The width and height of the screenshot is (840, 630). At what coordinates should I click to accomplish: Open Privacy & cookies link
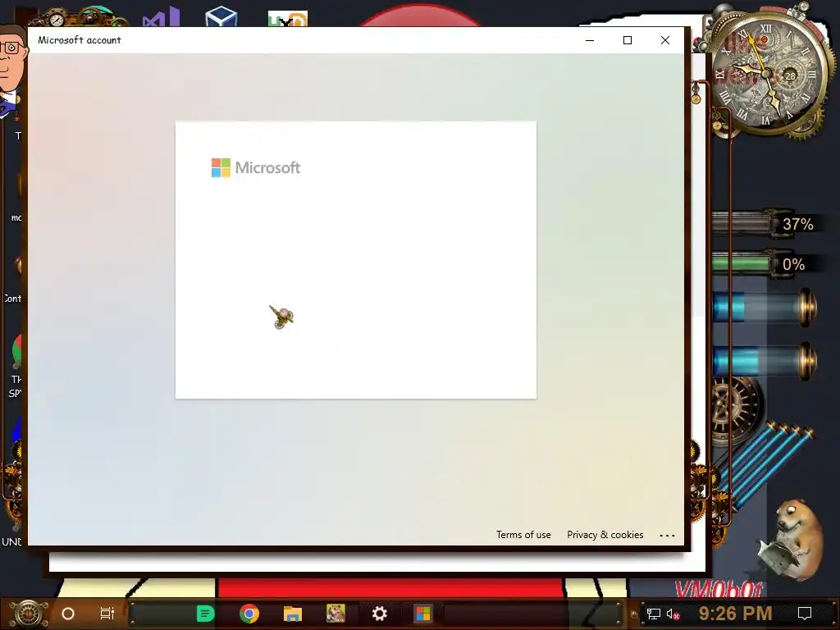(x=605, y=535)
